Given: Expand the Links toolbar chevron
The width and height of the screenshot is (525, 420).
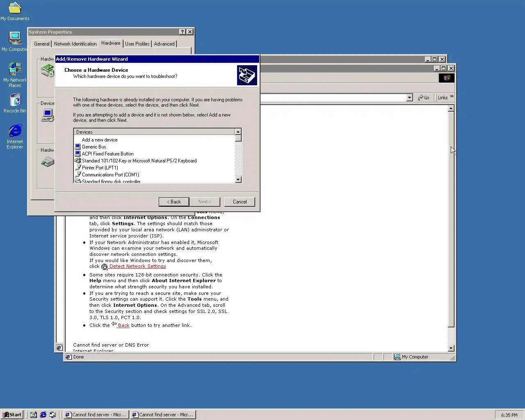Looking at the screenshot, I should (452, 97).
